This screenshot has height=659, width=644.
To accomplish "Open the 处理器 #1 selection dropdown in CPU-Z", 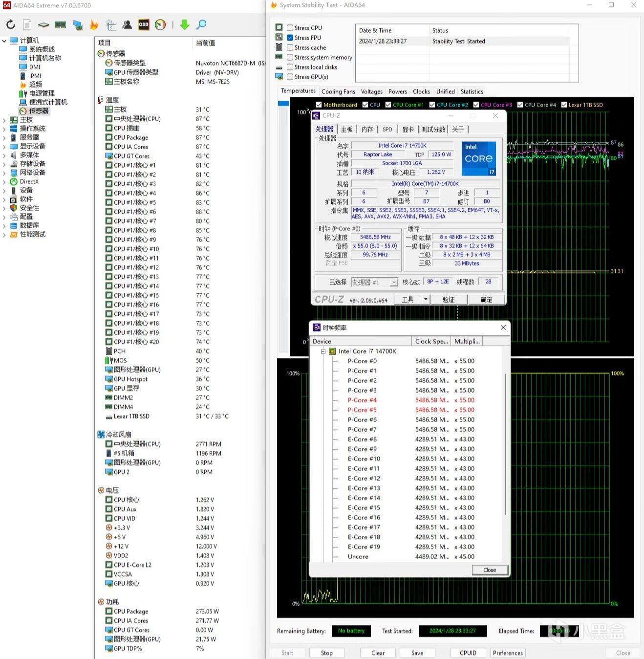I will [393, 282].
